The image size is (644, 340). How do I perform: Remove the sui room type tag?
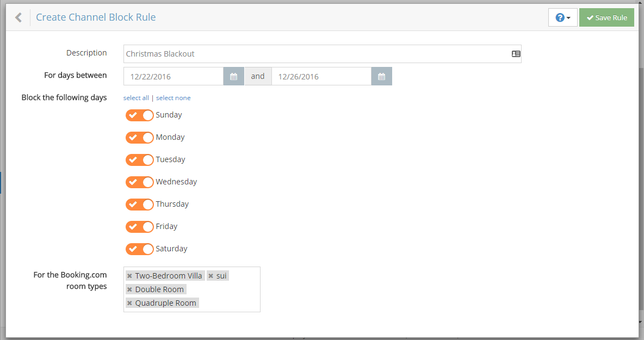210,276
